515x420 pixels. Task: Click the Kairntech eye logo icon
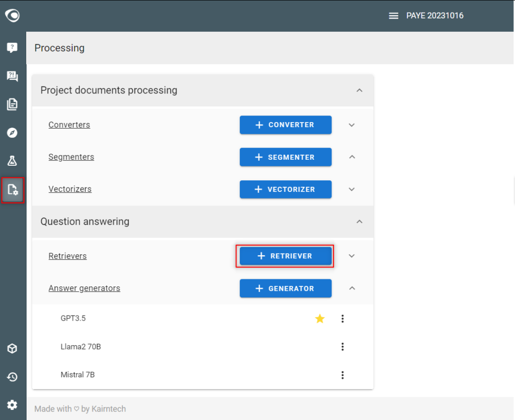[13, 16]
